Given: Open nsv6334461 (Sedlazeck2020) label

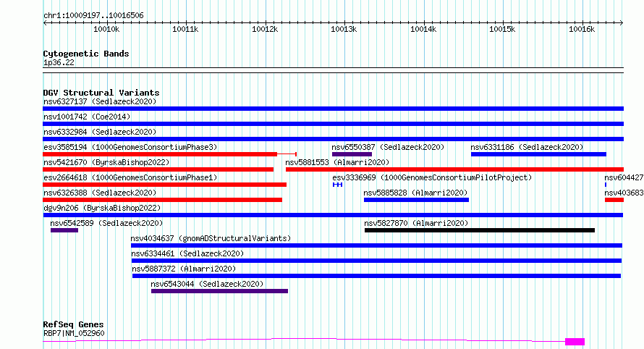Looking at the screenshot, I should pyautogui.click(x=187, y=253).
